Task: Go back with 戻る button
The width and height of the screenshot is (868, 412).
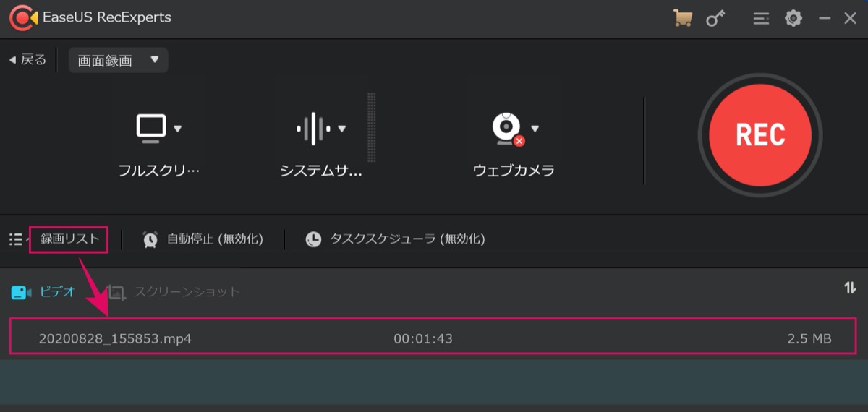Action: [x=27, y=60]
